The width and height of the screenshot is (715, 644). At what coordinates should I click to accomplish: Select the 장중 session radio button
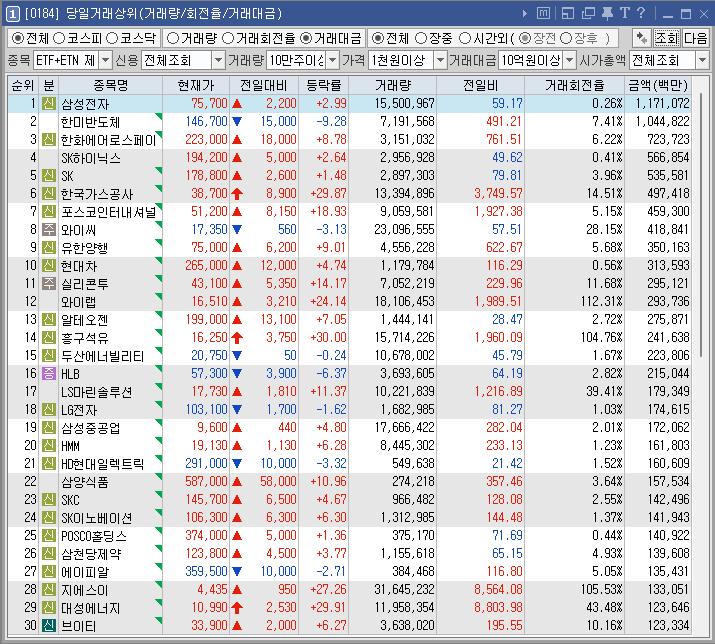click(x=421, y=38)
